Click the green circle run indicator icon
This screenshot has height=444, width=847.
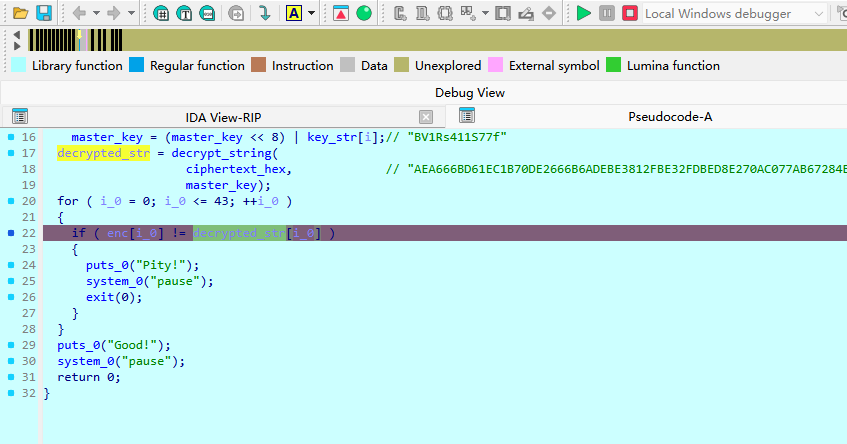tap(364, 13)
